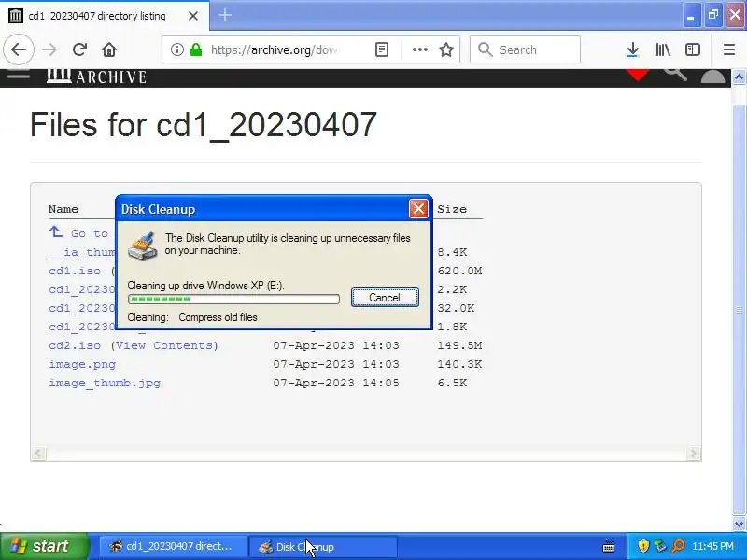Open page actions three-dot menu
Viewport: 747px width, 560px height.
click(x=419, y=49)
